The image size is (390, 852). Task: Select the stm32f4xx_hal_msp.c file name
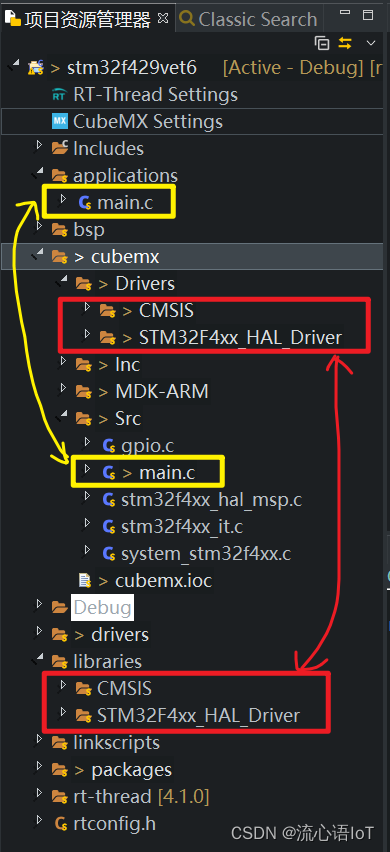coord(212,500)
